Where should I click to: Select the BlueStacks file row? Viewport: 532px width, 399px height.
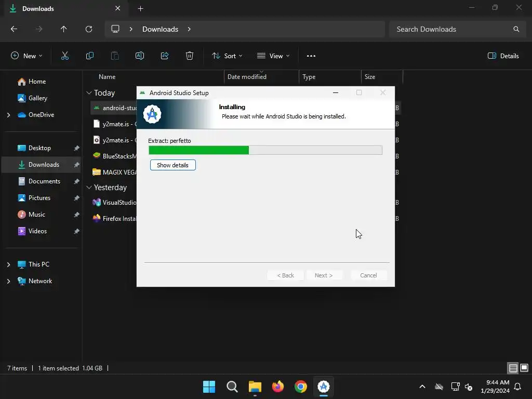coord(114,156)
